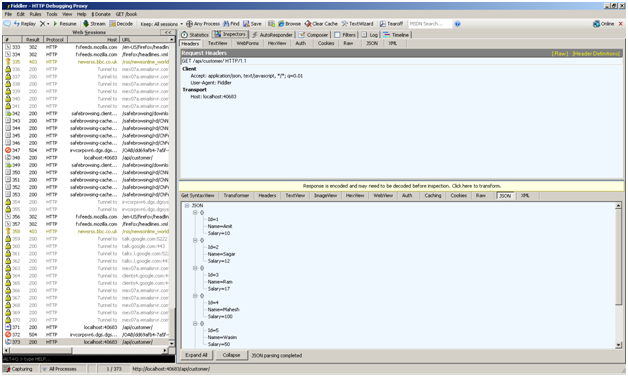Click the Expand All button
The height and width of the screenshot is (377, 628).
[x=196, y=355]
